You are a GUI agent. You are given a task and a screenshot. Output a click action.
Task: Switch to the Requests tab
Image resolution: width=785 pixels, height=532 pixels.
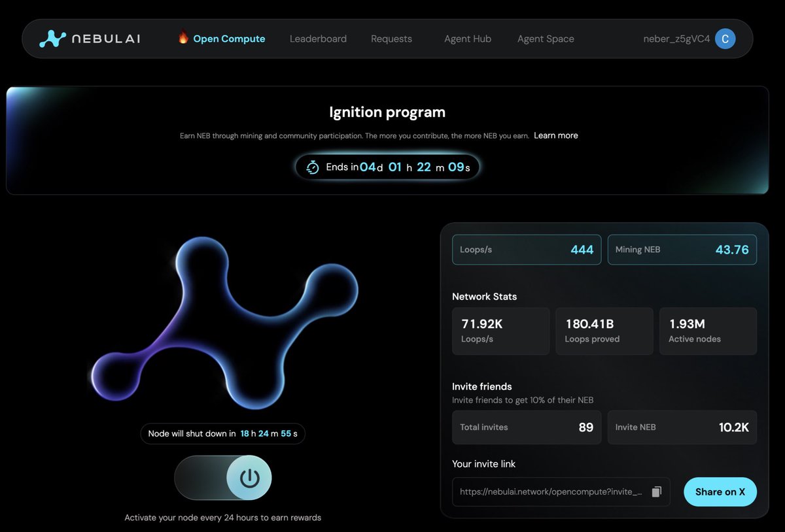[391, 39]
